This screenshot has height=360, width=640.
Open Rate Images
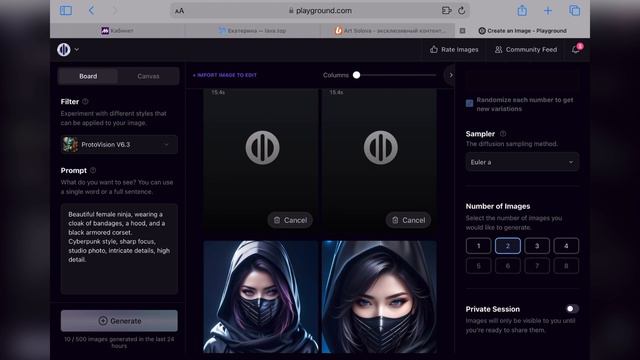(454, 49)
